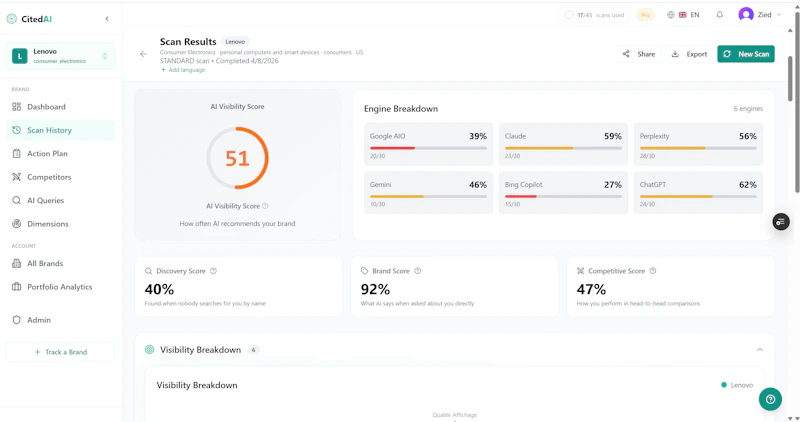Open Portfolio Analytics
Image resolution: width=800 pixels, height=422 pixels.
(x=60, y=287)
